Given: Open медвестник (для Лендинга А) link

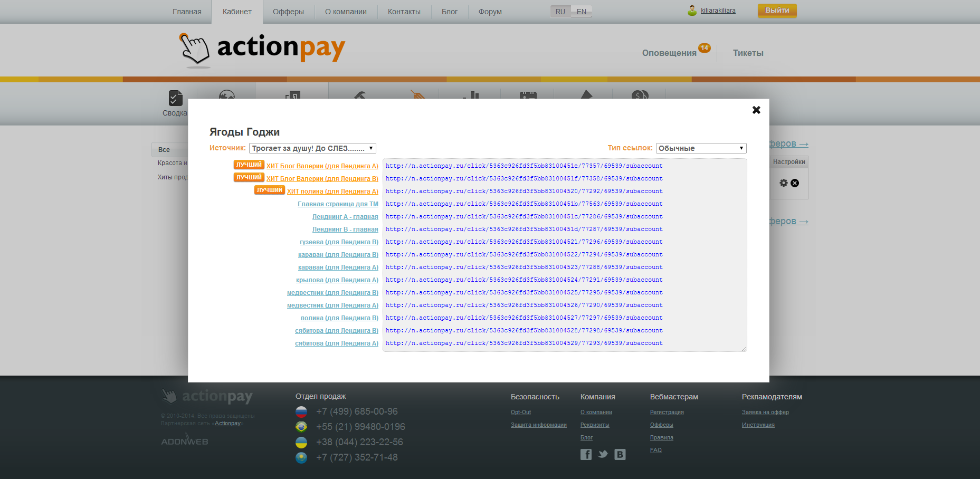Looking at the screenshot, I should tap(332, 305).
